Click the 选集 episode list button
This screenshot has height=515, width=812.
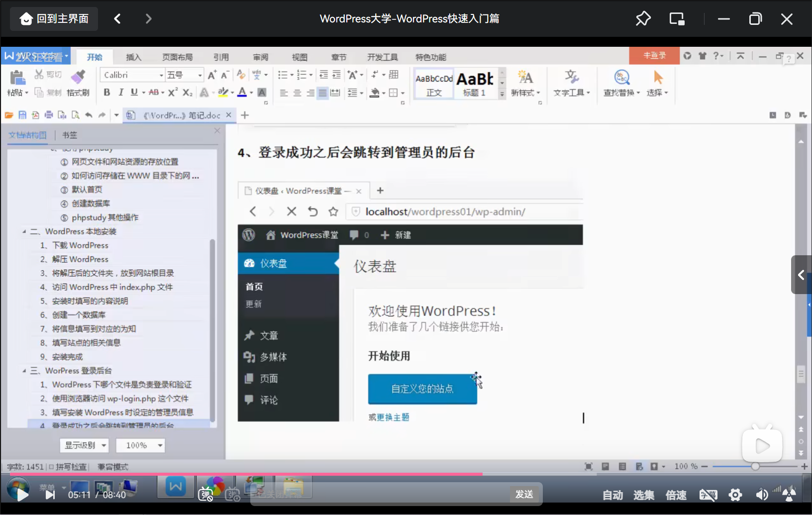click(x=644, y=495)
